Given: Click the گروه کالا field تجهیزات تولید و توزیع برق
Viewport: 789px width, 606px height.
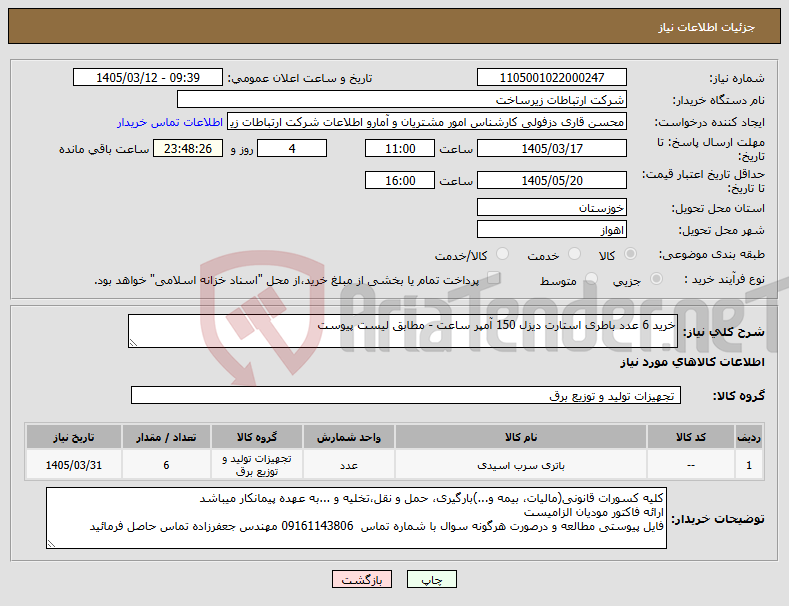Looking at the screenshot, I should [x=406, y=396].
